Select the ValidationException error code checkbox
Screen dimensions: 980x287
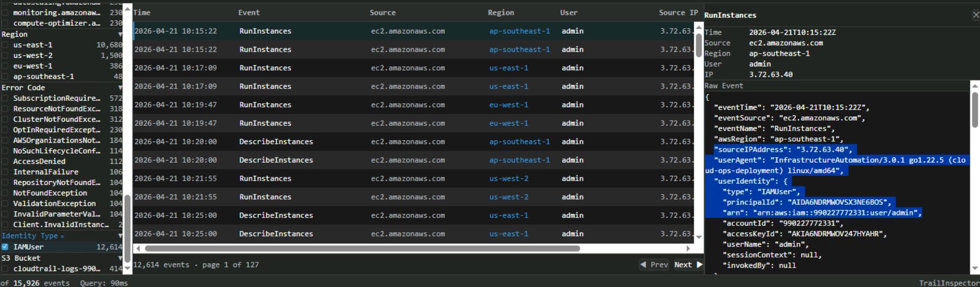(x=5, y=204)
